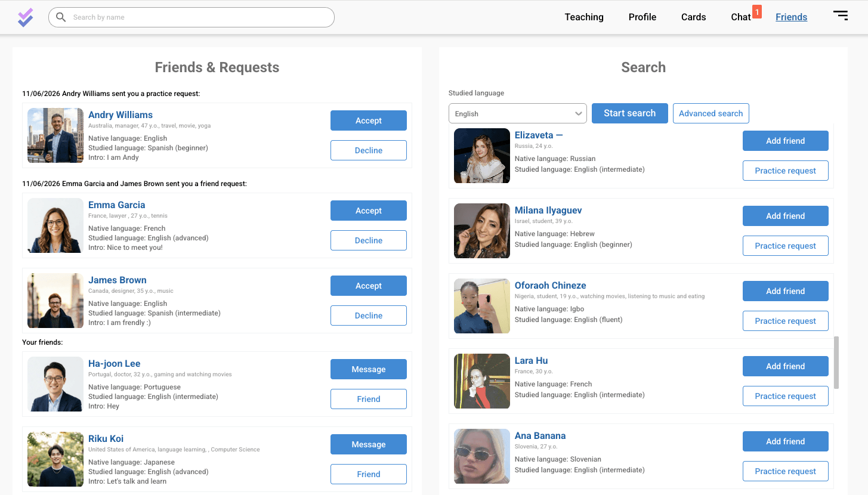Open the hamburger menu icon
This screenshot has width=868, height=495.
point(841,16)
